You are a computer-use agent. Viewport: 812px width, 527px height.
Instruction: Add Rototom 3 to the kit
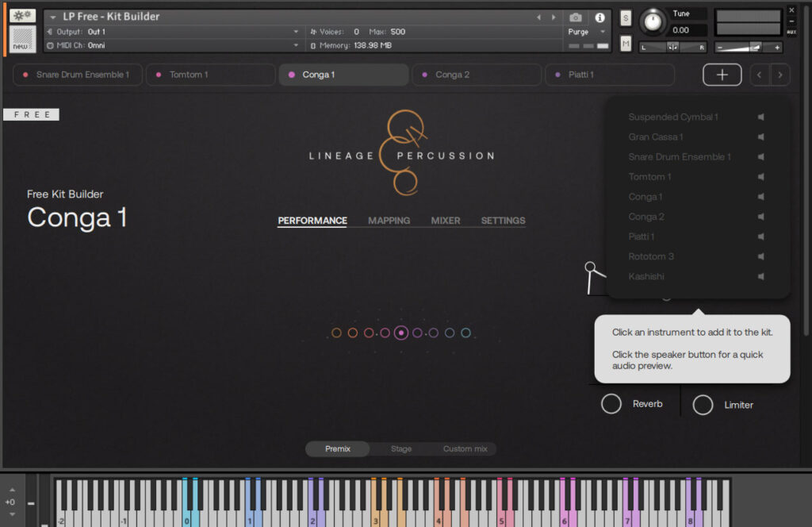tap(651, 256)
